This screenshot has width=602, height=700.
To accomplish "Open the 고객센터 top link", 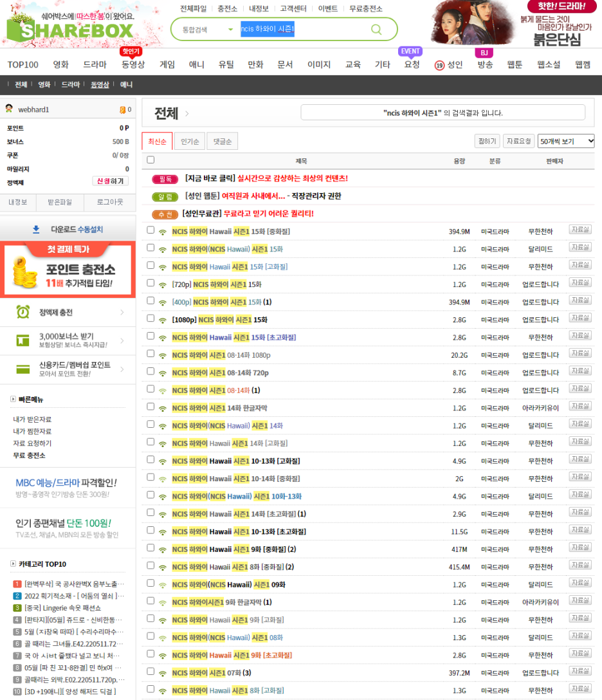I will click(293, 8).
